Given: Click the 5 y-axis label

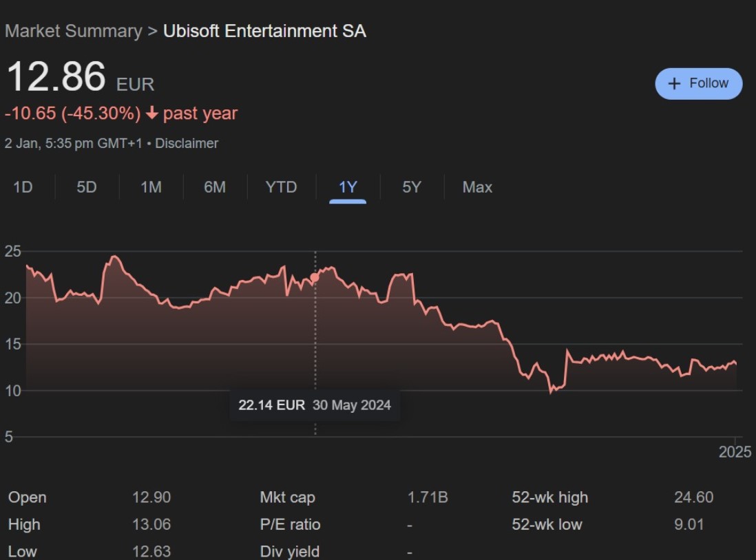Looking at the screenshot, I should 9,437.
